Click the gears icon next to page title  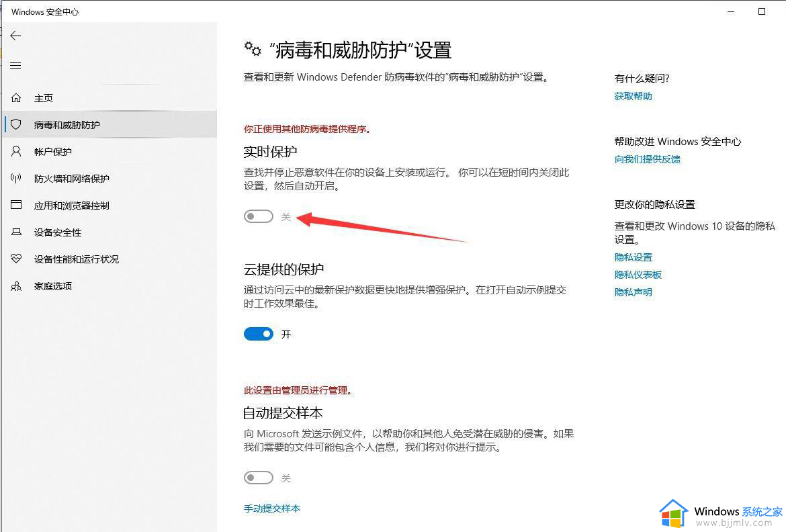click(253, 48)
